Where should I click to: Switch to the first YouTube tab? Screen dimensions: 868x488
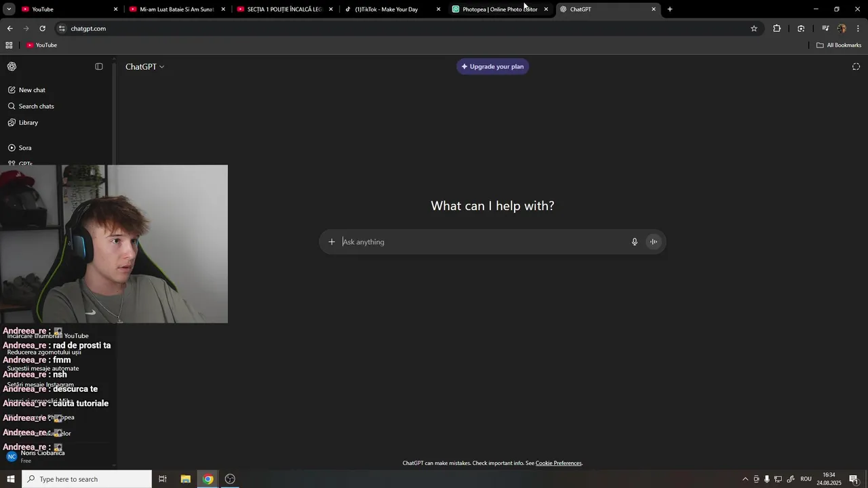[69, 9]
